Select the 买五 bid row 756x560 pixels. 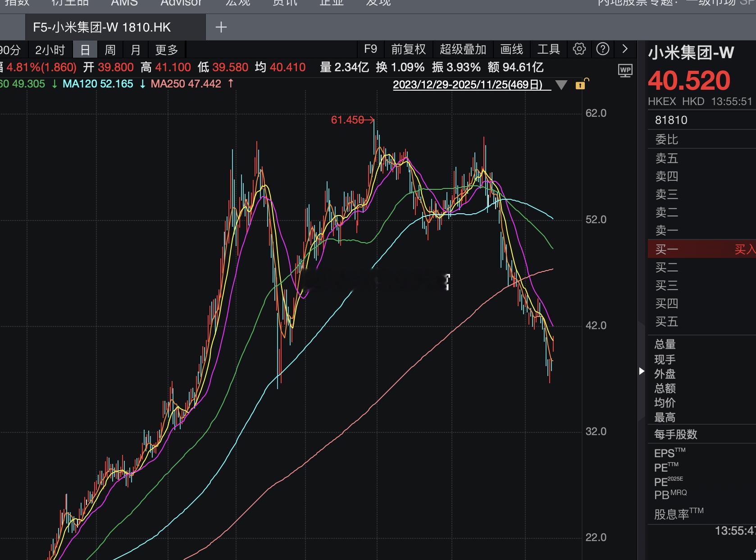coord(702,322)
